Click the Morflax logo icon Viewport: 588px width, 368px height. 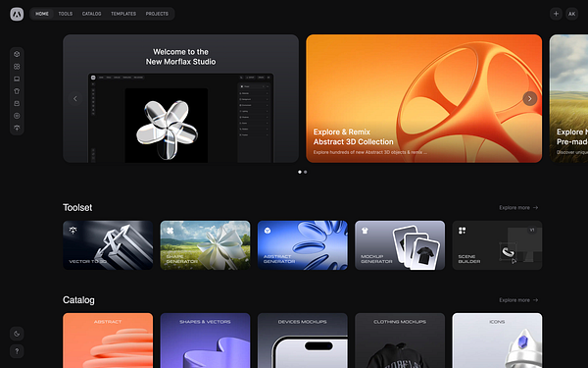(17, 14)
